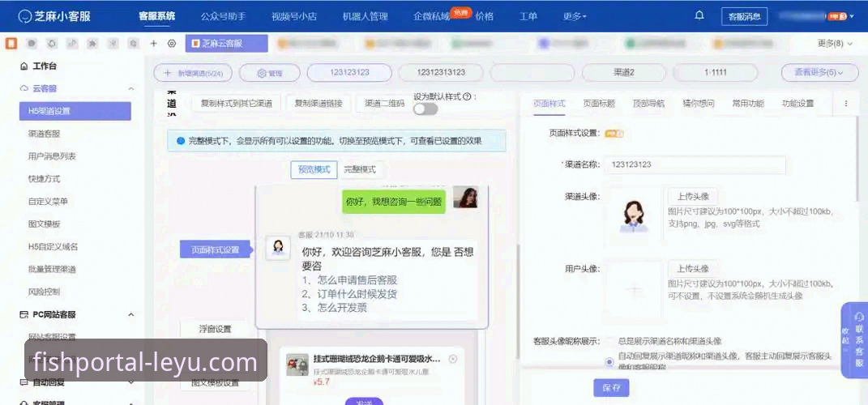
Task: Open the notification bell icon
Action: (699, 15)
